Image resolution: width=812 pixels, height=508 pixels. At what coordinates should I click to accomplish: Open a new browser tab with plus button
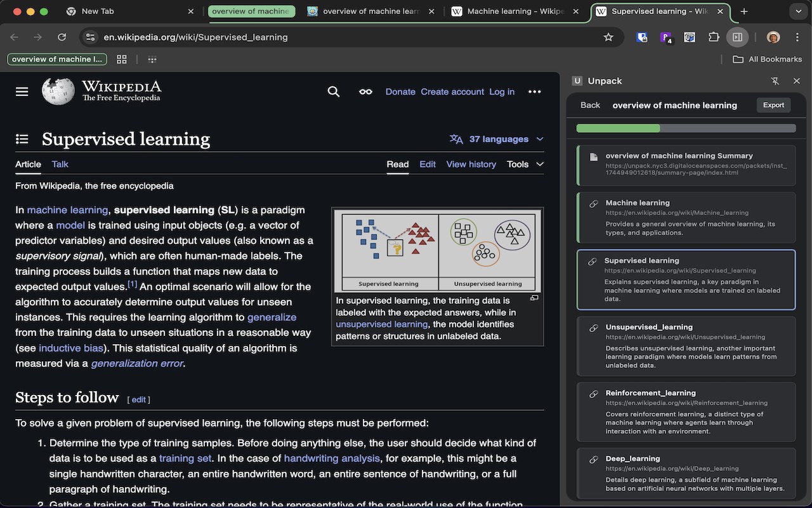[x=744, y=11]
